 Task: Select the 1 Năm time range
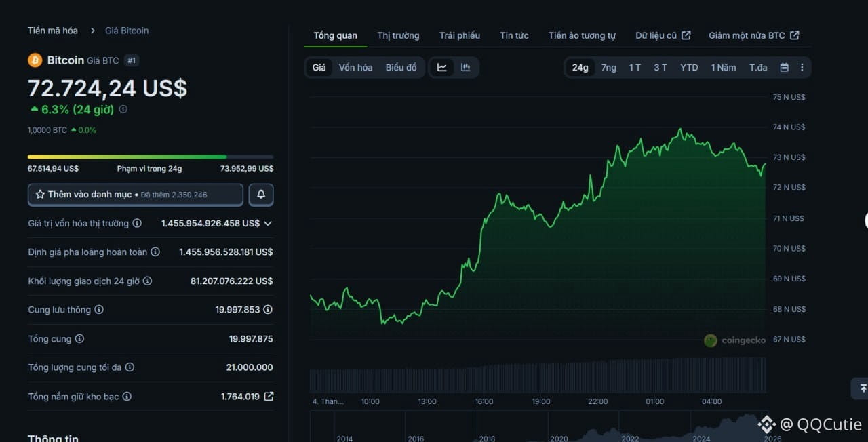click(724, 67)
